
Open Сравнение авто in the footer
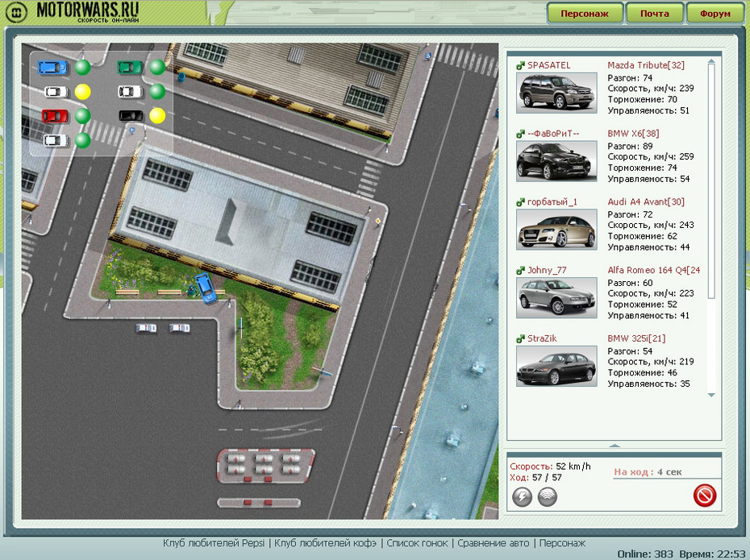point(493,543)
